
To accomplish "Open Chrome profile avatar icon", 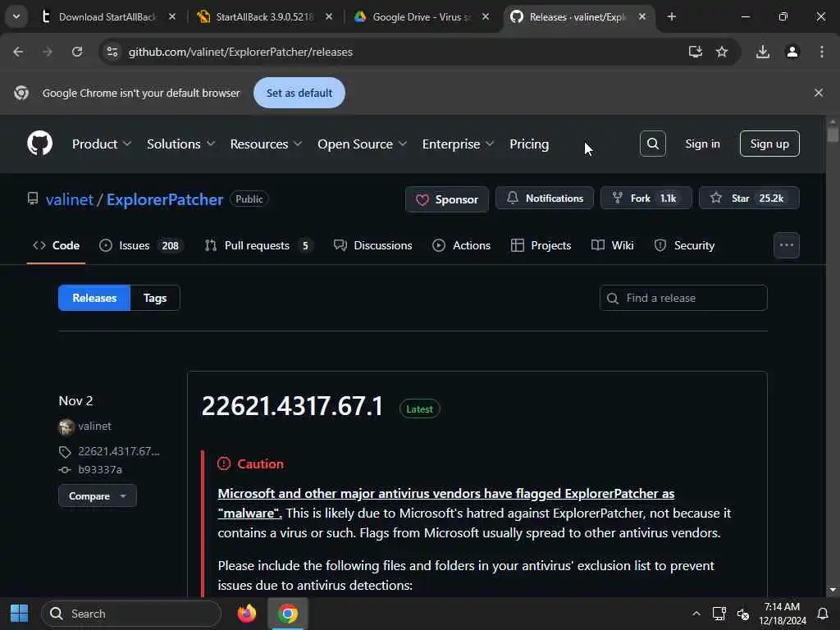I will [x=792, y=52].
